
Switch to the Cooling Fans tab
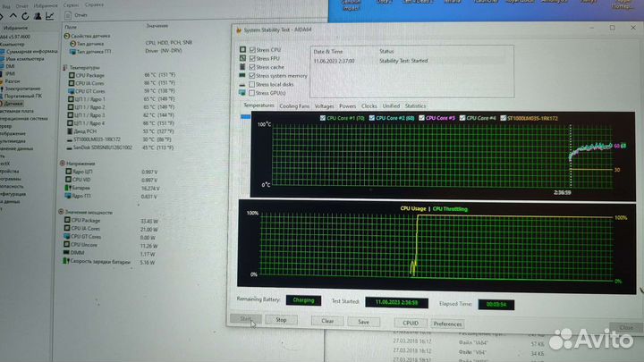point(294,105)
